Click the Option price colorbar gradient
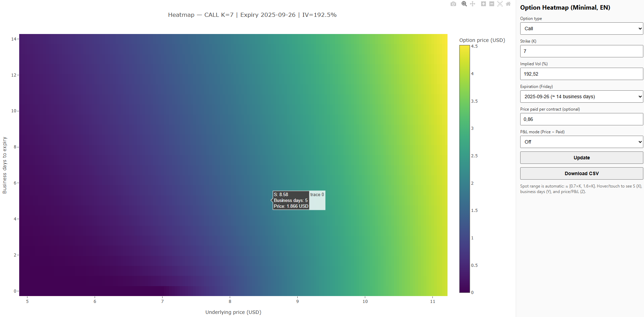Viewport: 644px width, 317px height. tap(465, 169)
